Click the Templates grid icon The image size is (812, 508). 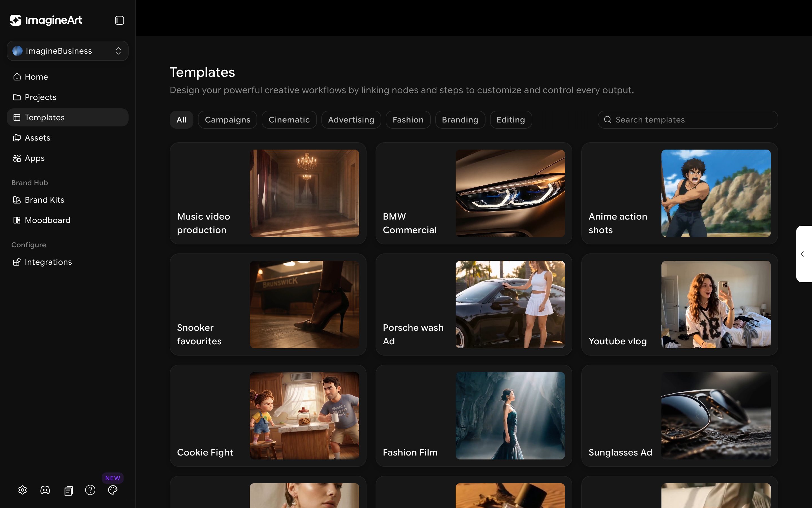17,117
